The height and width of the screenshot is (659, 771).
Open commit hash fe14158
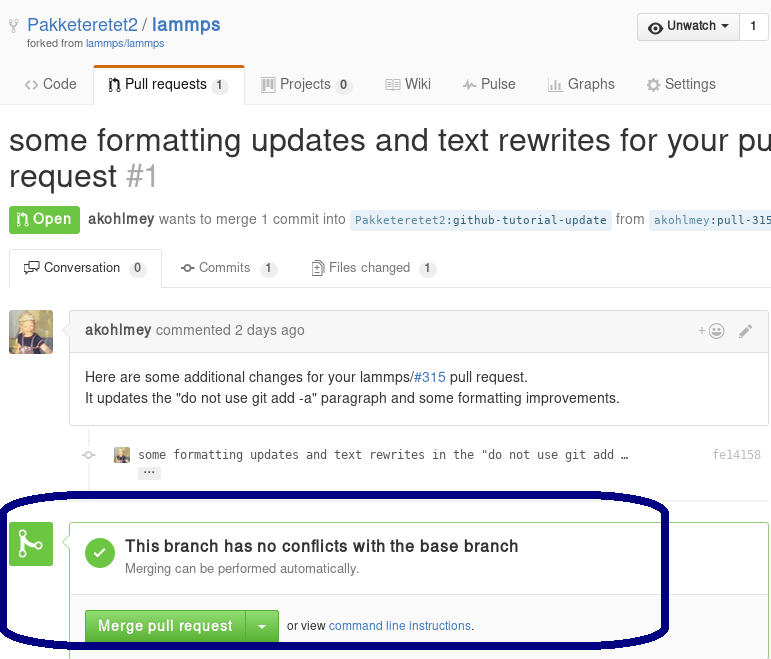(x=736, y=455)
